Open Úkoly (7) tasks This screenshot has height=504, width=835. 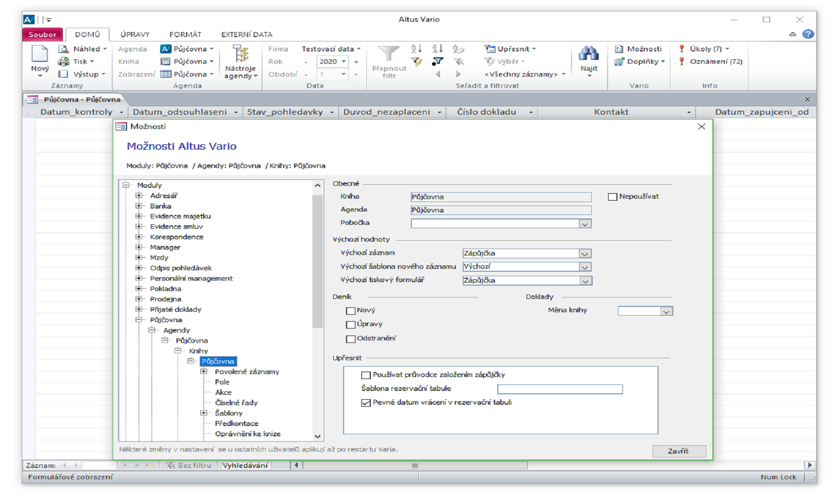point(704,49)
